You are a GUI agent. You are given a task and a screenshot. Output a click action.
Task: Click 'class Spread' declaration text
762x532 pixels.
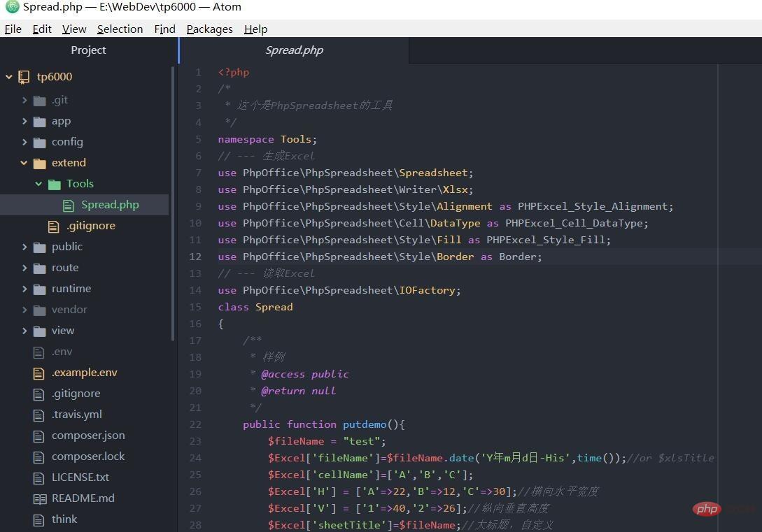point(255,308)
